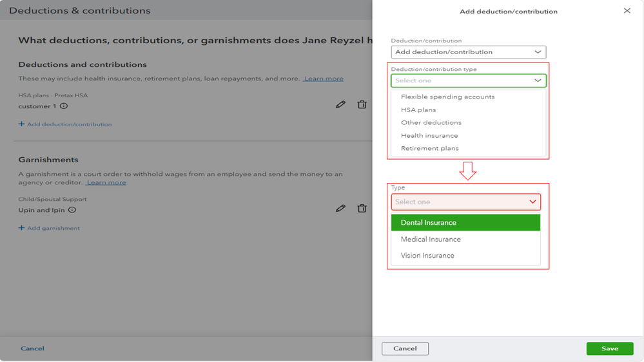Delete the customer 1 deduction

pyautogui.click(x=362, y=104)
